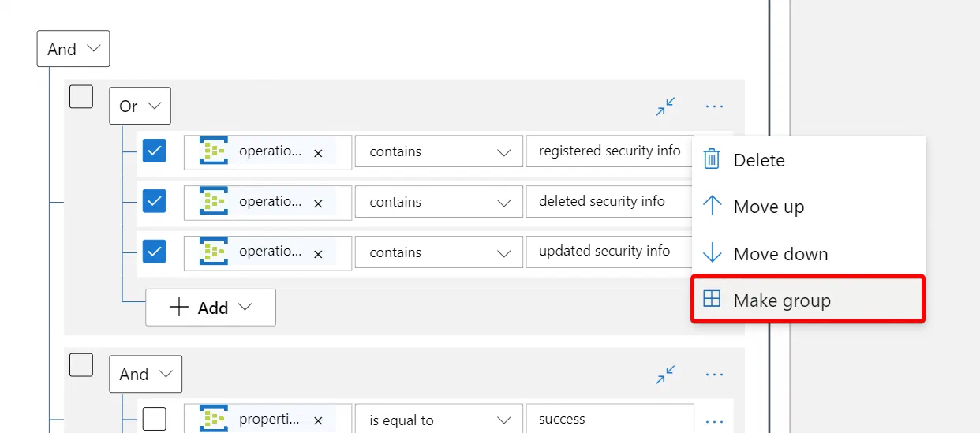
Task: Toggle checkbox for the Or group
Action: [81, 96]
